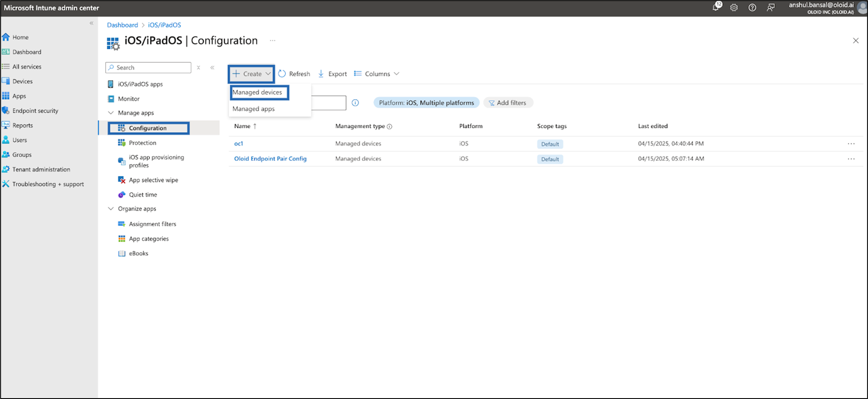Viewport: 868px width, 399px height.
Task: Open Oloid Endpoint Pair Config link
Action: pos(270,159)
